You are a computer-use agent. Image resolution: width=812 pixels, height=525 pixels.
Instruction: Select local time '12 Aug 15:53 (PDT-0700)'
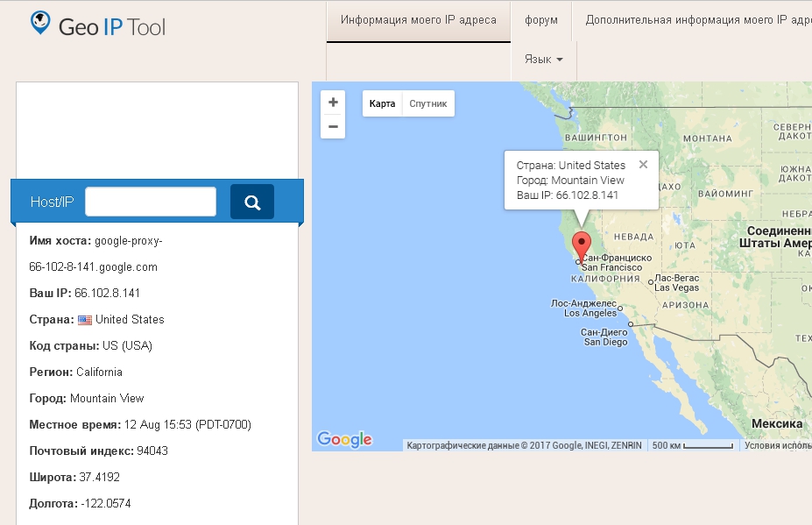point(187,425)
